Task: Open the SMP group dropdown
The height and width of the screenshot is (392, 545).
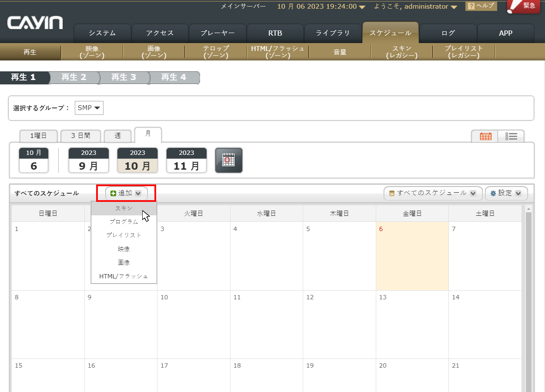Action: (89, 108)
